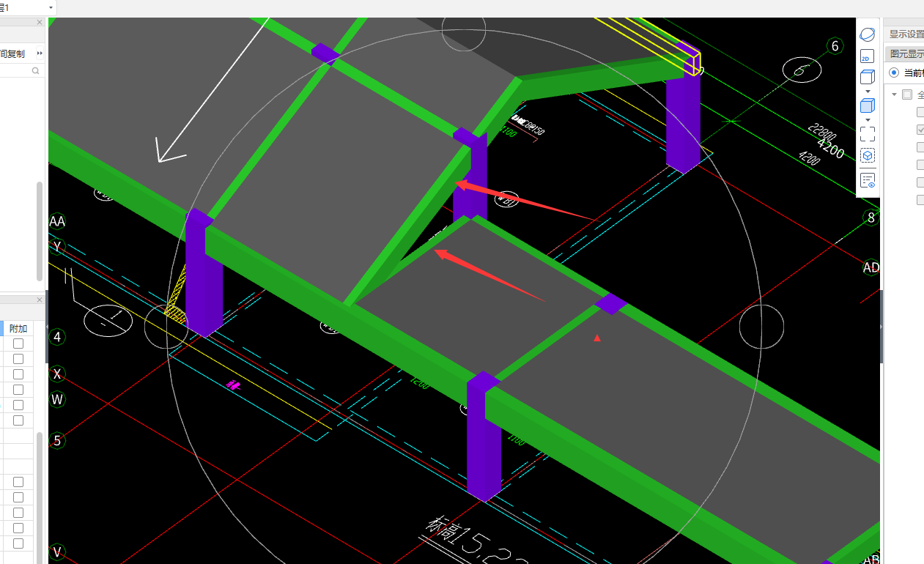Select axis bubble W
Image resolution: width=924 pixels, height=564 pixels.
[x=57, y=399]
